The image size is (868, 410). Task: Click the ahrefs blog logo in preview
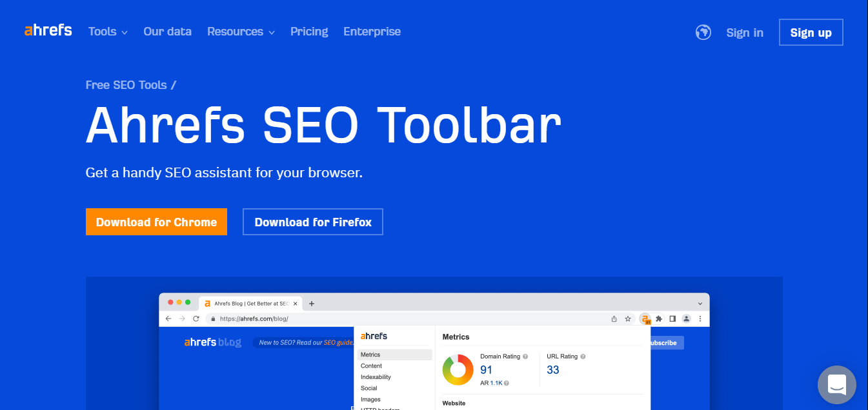click(212, 342)
